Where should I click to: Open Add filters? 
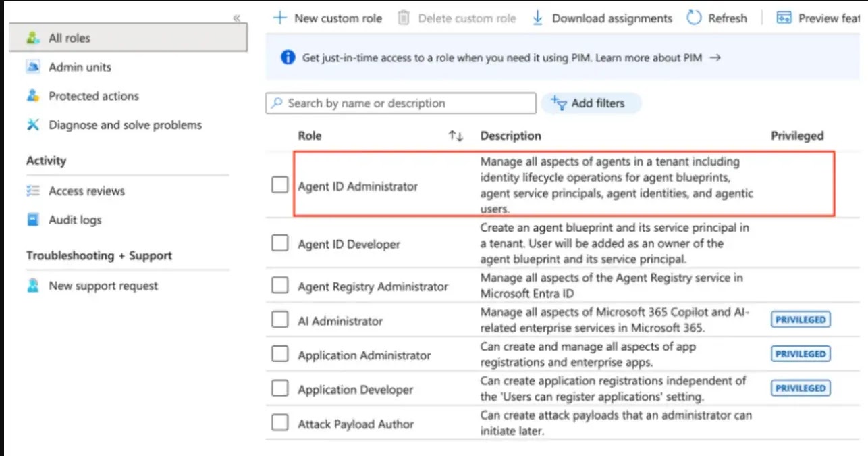(591, 103)
